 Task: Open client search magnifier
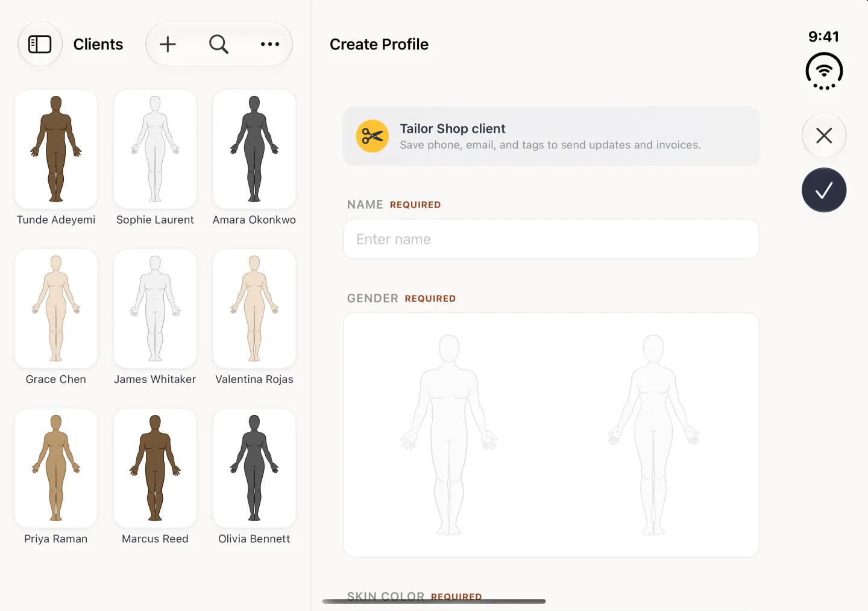pos(219,44)
